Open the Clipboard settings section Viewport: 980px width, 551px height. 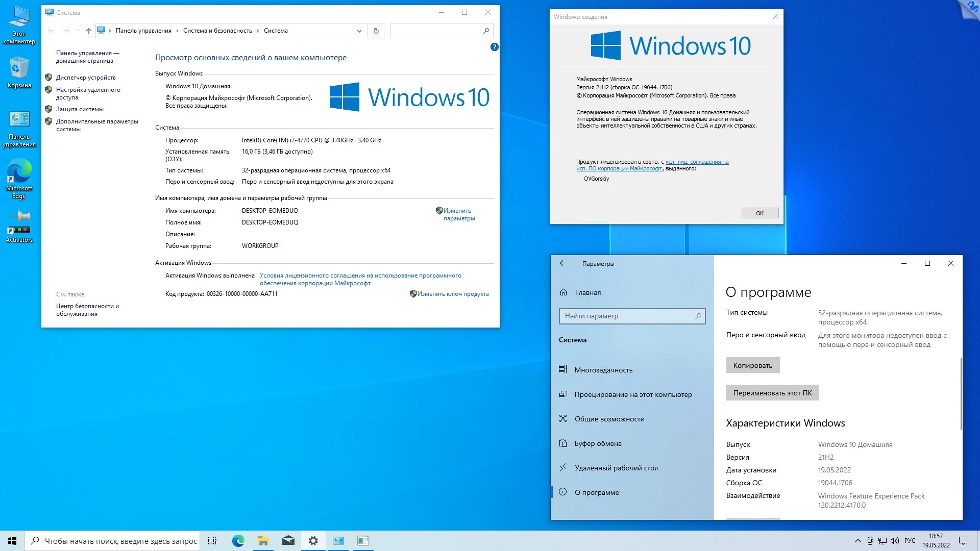click(598, 443)
